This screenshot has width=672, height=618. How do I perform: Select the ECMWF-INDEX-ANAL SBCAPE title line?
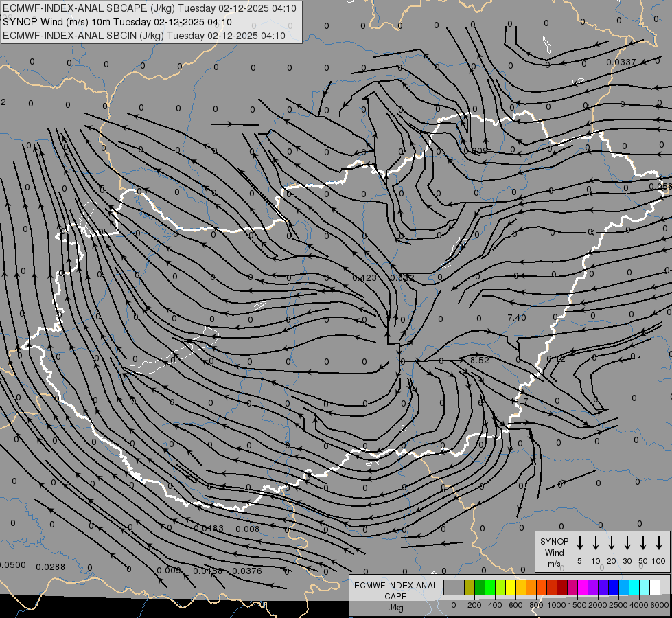(150, 8)
